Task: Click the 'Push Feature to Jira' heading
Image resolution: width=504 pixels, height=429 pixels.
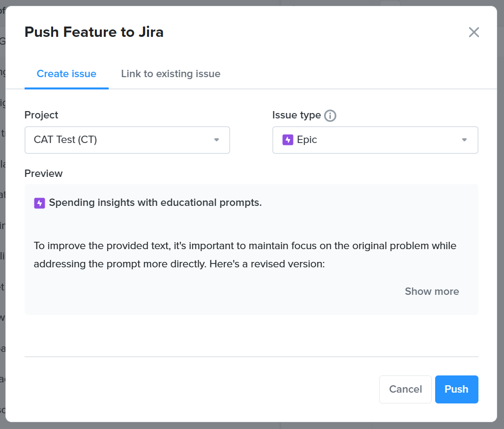Action: pyautogui.click(x=94, y=32)
